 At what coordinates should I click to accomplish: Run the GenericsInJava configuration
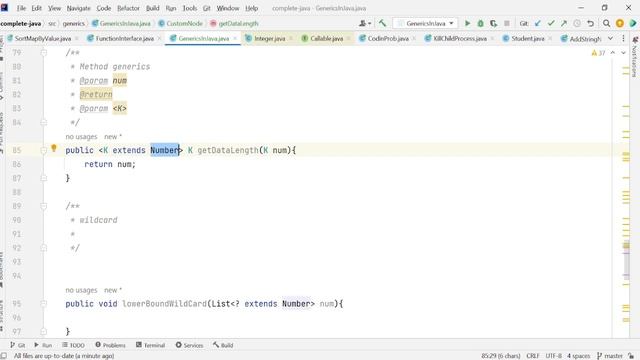coord(467,24)
